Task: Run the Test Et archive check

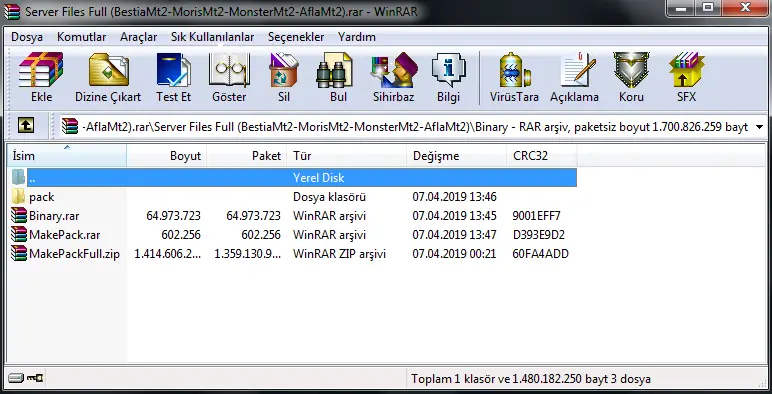Action: (173, 70)
